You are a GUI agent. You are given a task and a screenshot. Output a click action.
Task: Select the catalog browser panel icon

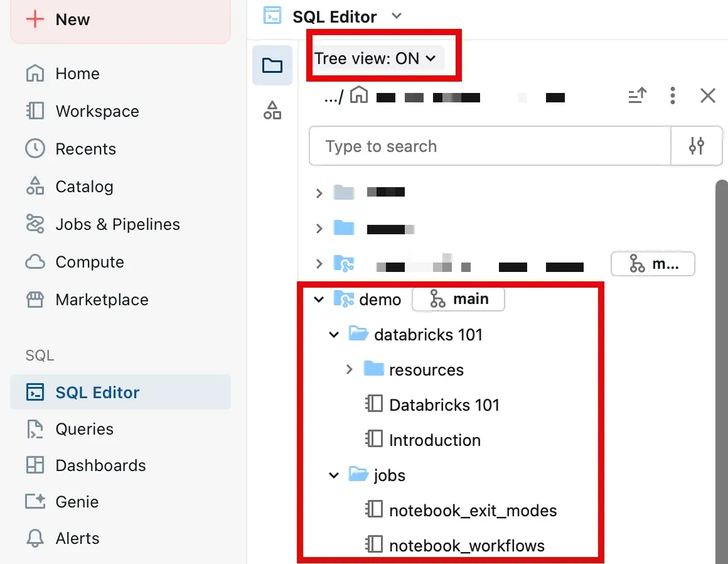click(x=272, y=110)
